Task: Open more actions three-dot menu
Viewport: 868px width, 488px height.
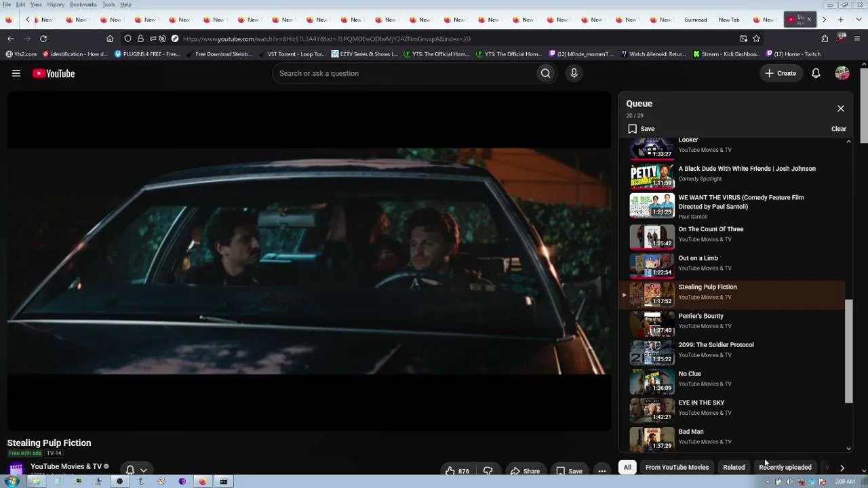Action: [x=601, y=471]
